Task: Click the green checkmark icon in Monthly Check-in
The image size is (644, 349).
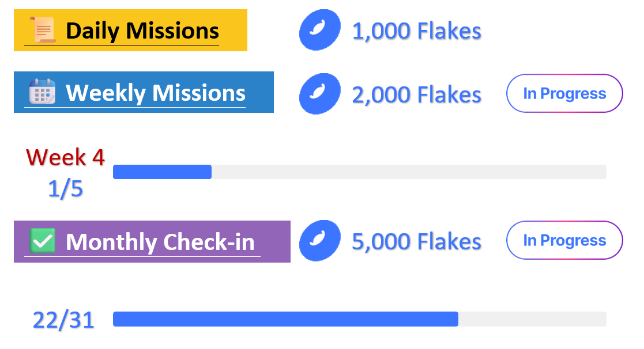Action: 42,241
